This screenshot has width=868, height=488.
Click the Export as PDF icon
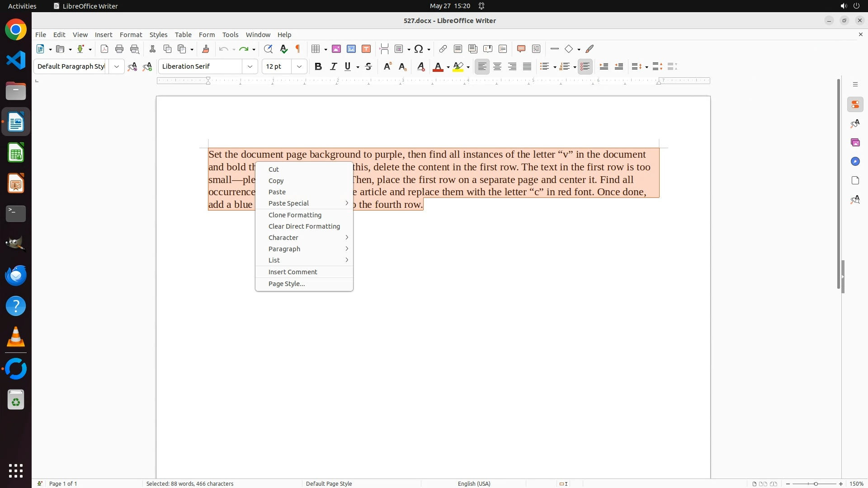point(104,49)
